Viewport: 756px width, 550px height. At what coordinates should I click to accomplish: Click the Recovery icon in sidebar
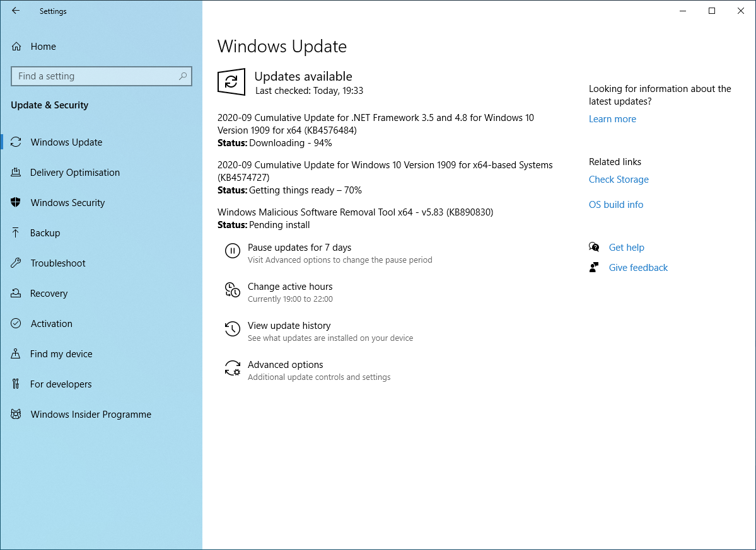coord(16,293)
